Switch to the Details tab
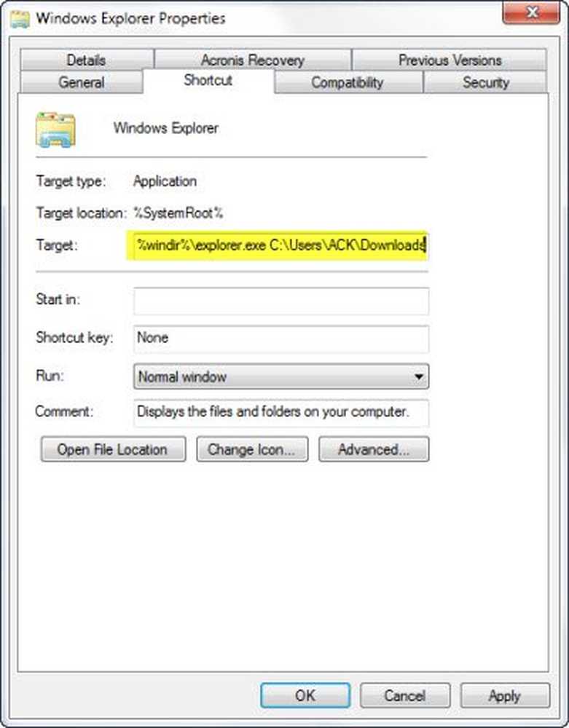Image resolution: width=569 pixels, height=728 pixels. (x=87, y=60)
